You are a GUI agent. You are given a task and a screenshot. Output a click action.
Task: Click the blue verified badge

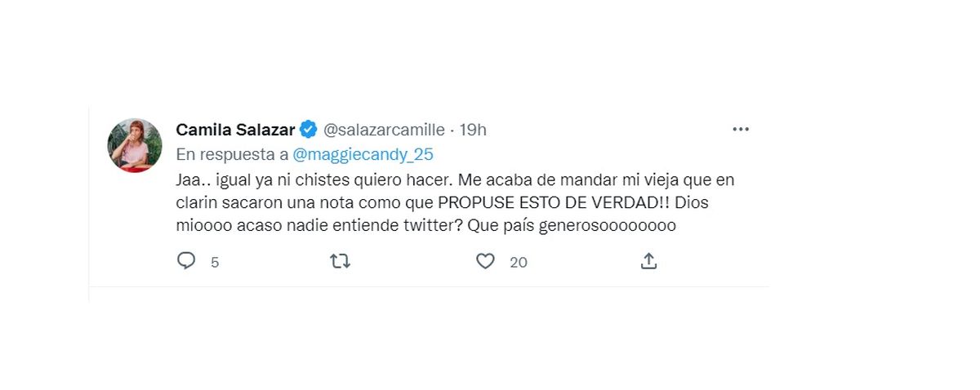pyautogui.click(x=308, y=130)
